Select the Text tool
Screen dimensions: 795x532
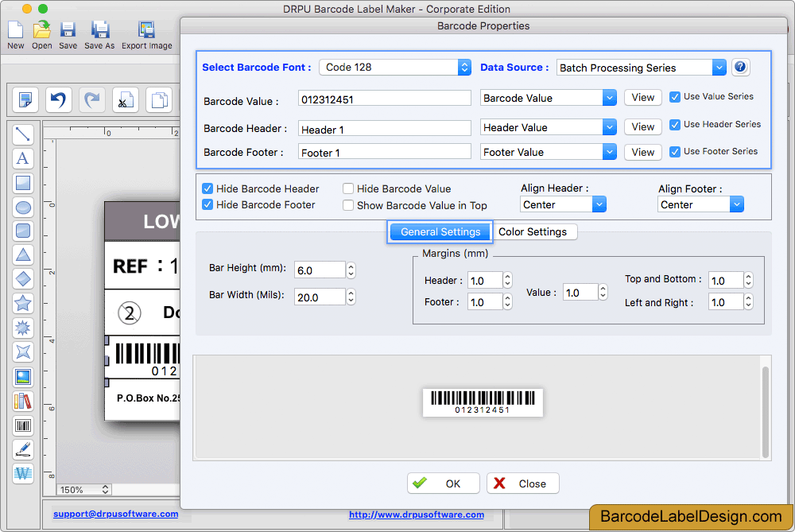pyautogui.click(x=23, y=158)
